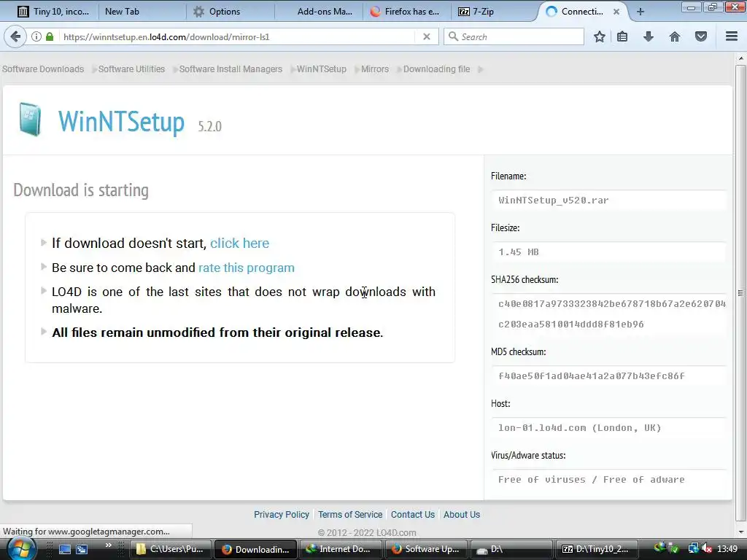The height and width of the screenshot is (560, 747).
Task: Open Contact Us footer link
Action: click(x=413, y=514)
